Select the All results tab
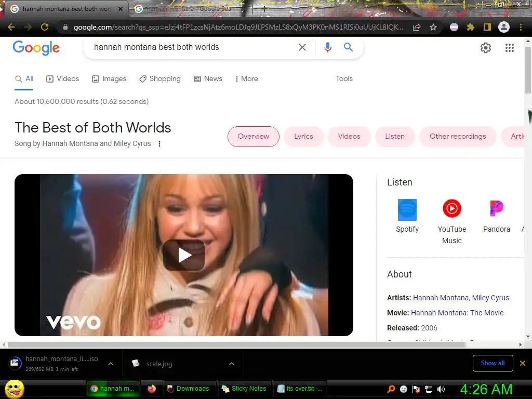The width and height of the screenshot is (532, 399). click(24, 79)
